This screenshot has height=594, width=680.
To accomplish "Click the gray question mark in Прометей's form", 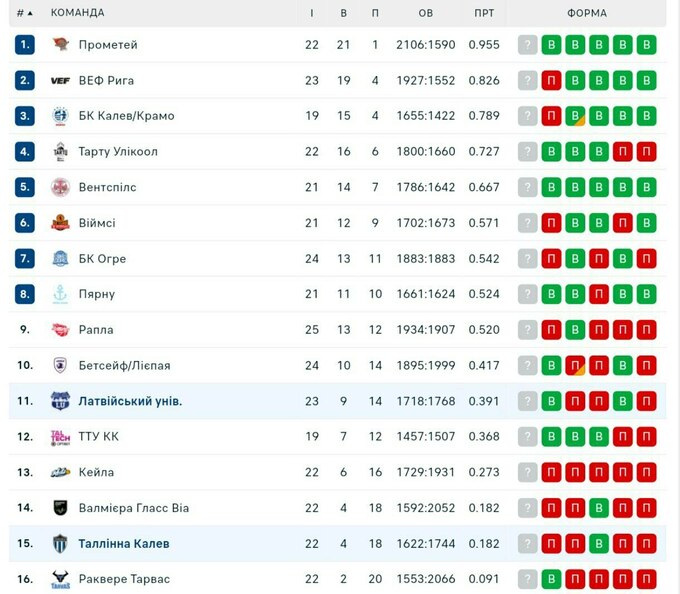I will click(x=527, y=45).
